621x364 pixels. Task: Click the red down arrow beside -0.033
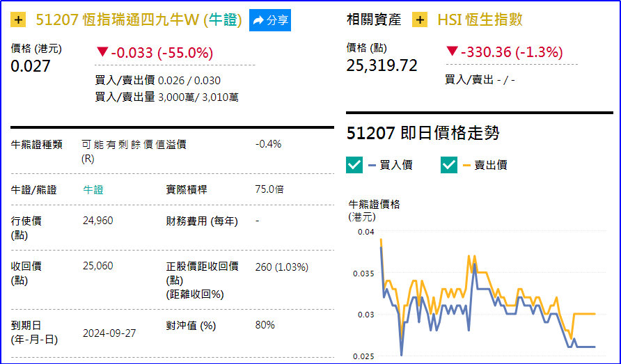tap(102, 52)
